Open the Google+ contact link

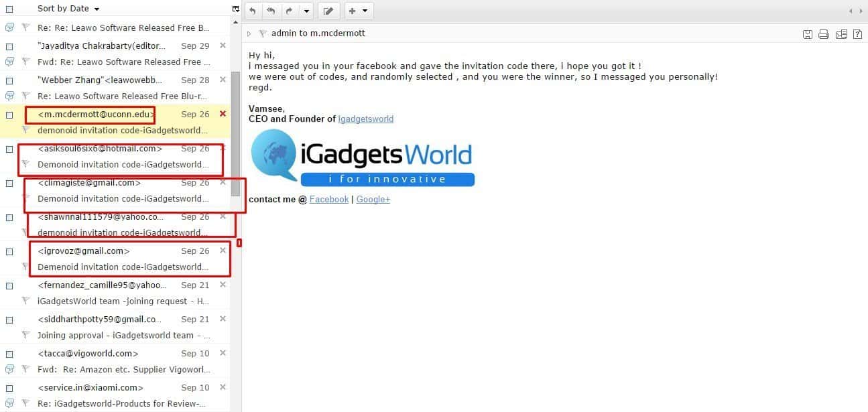click(373, 199)
